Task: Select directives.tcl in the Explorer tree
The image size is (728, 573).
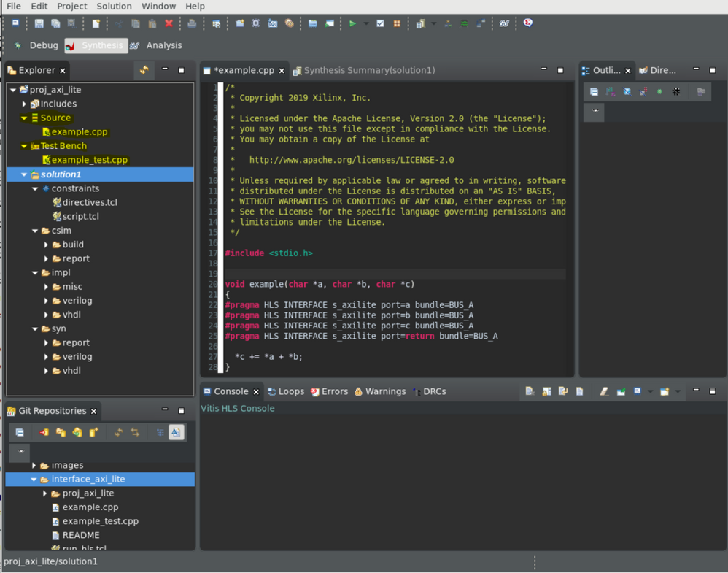Action: point(89,202)
